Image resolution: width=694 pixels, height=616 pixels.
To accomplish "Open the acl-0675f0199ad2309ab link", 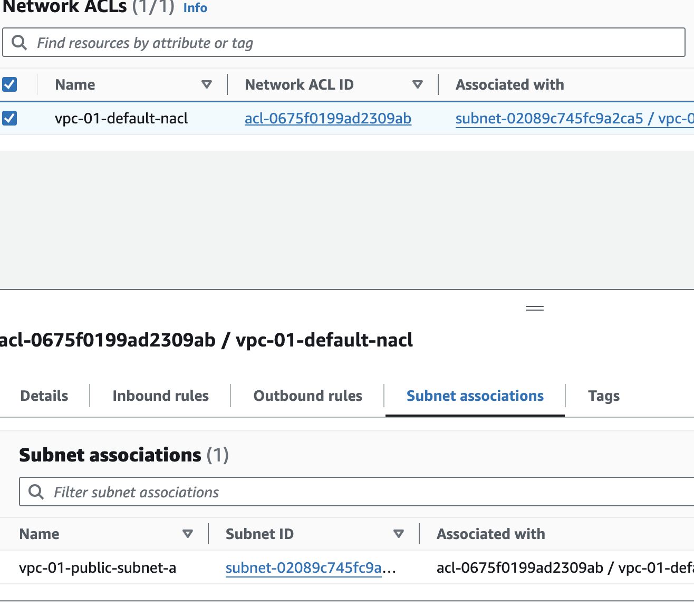I will coord(327,119).
